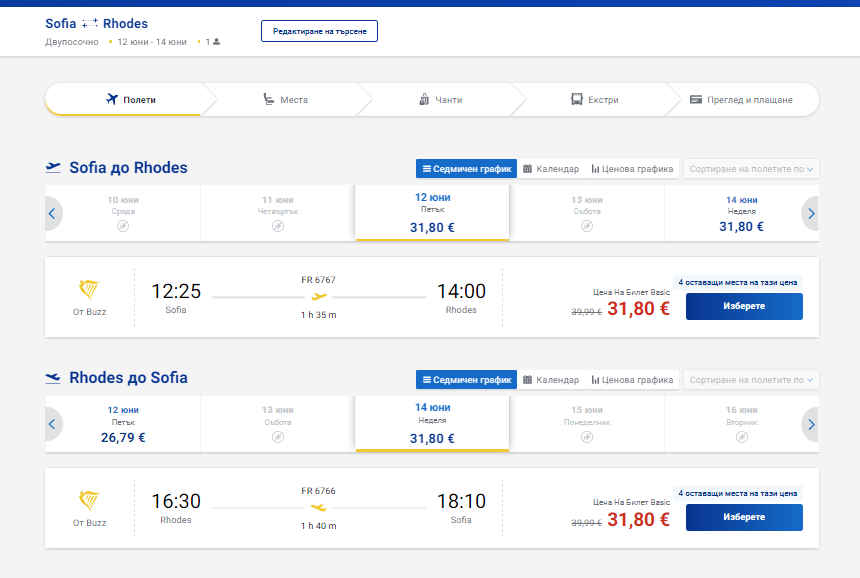Show earlier return dates with left arrow
This screenshot has height=578, width=860.
click(x=53, y=424)
